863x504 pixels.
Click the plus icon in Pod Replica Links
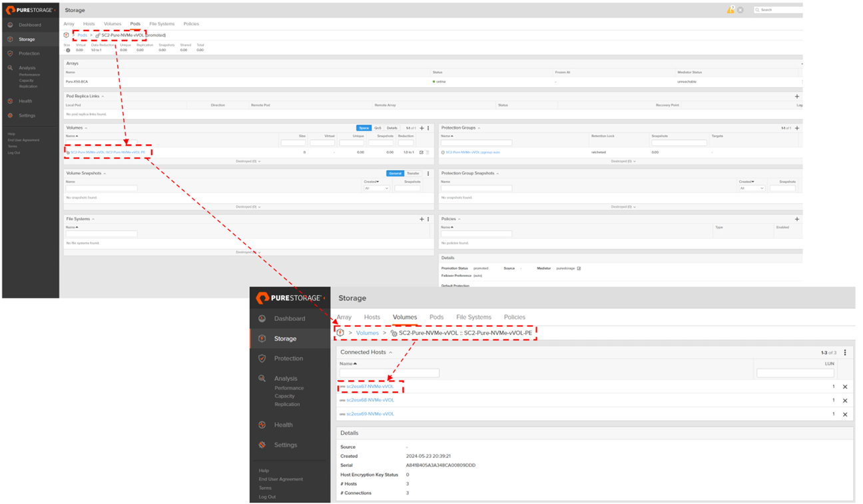point(797,97)
